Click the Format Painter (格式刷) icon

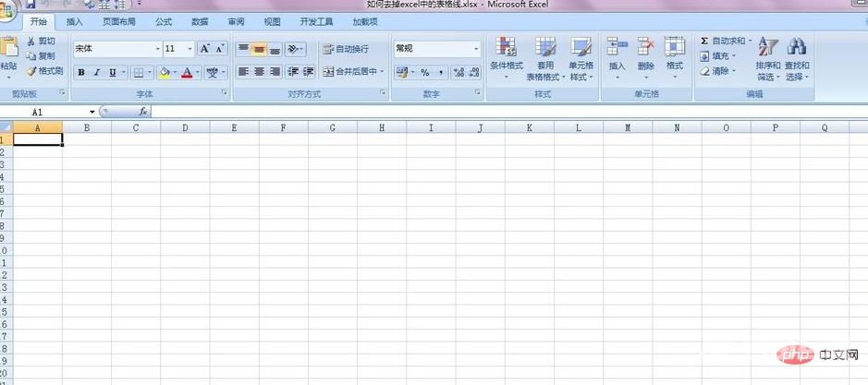(x=31, y=71)
